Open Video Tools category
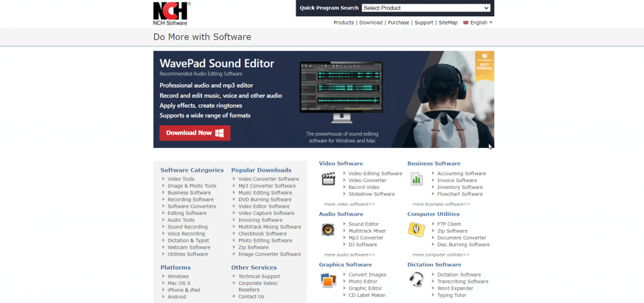This screenshot has width=644, height=303. pos(180,179)
